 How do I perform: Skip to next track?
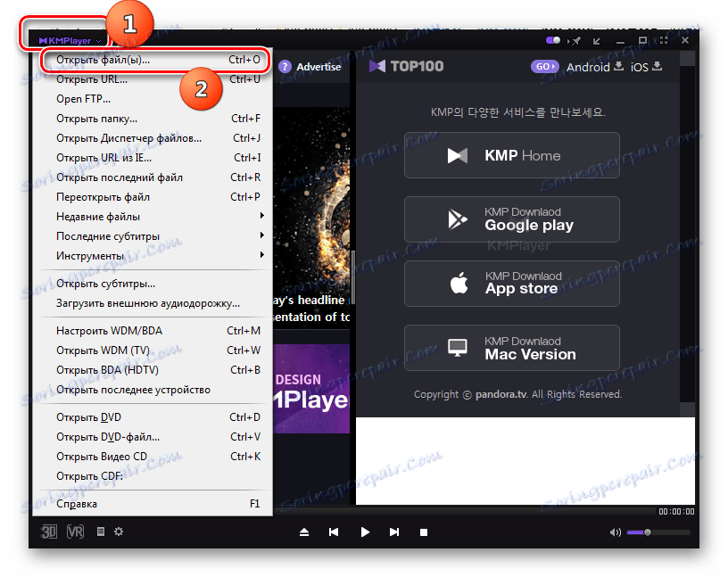pos(394,532)
